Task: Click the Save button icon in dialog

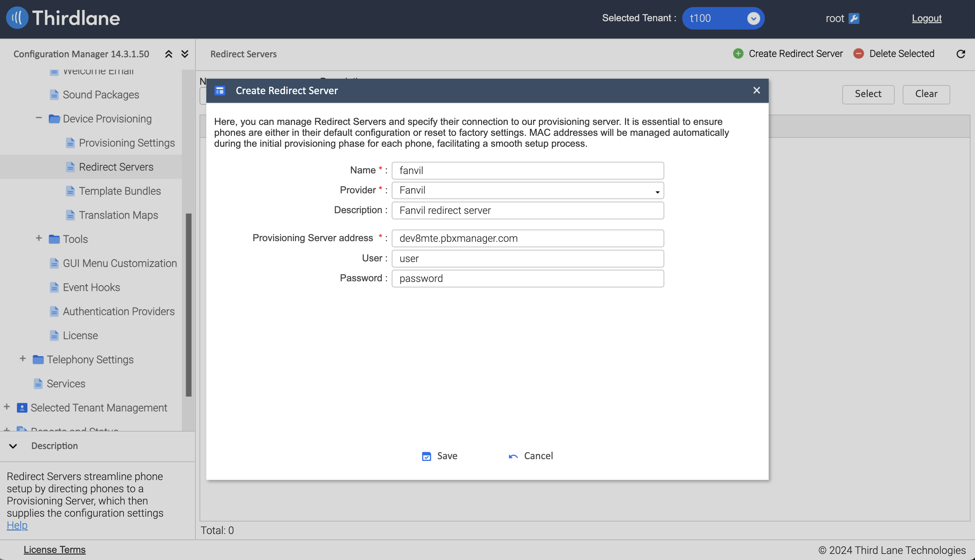Action: [426, 456]
